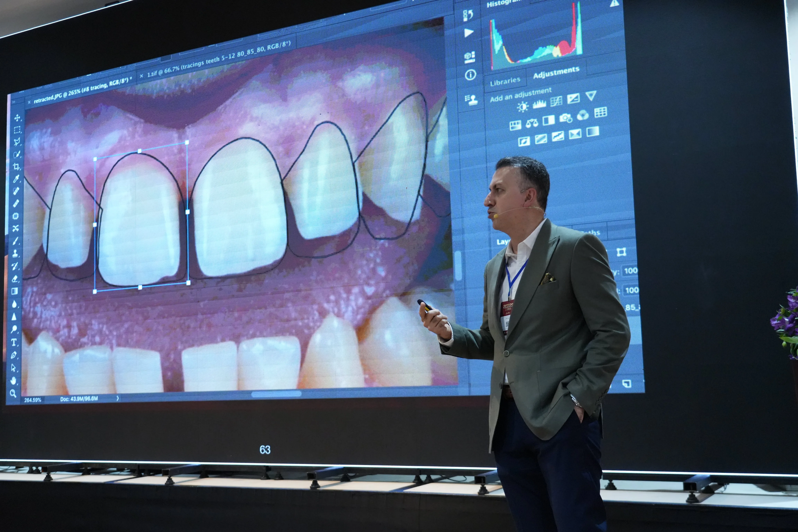This screenshot has width=798, height=532.
Task: Add a Channel Mixer adjustment
Action: (x=583, y=115)
